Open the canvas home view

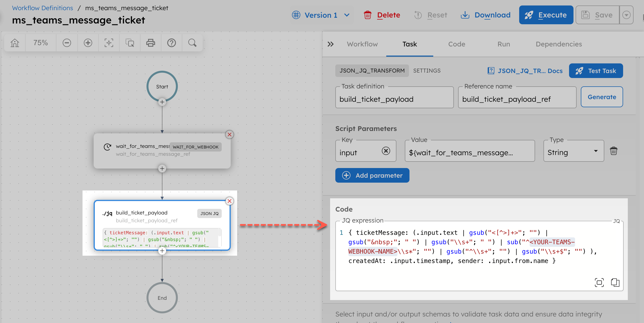pyautogui.click(x=14, y=43)
